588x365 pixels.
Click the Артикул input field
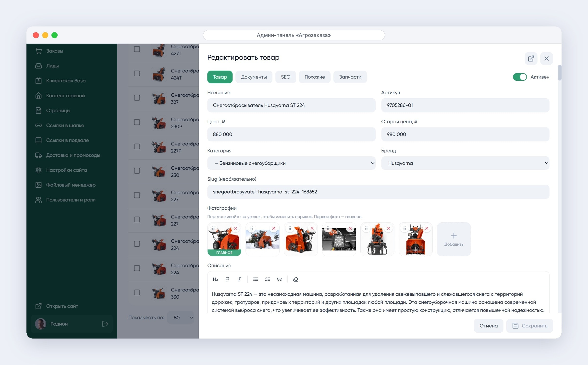pos(465,105)
